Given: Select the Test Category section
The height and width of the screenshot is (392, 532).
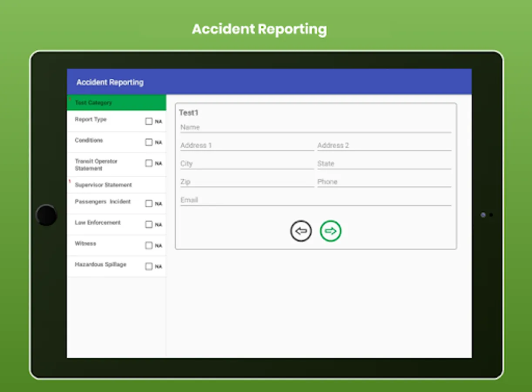Looking at the screenshot, I should (x=116, y=103).
